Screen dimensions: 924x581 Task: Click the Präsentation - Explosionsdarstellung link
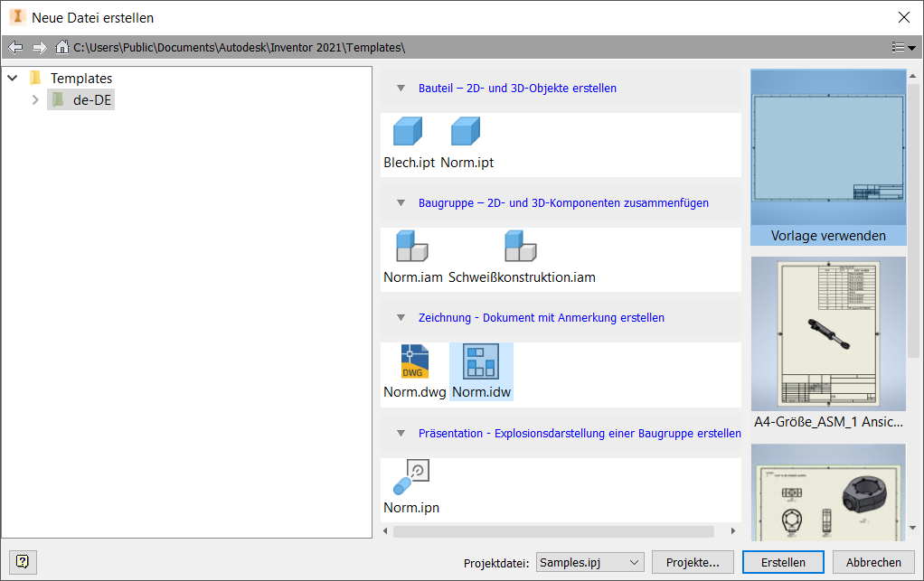click(580, 433)
